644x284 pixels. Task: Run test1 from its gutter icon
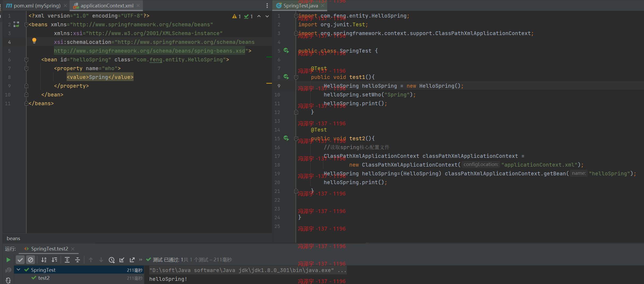tap(286, 77)
